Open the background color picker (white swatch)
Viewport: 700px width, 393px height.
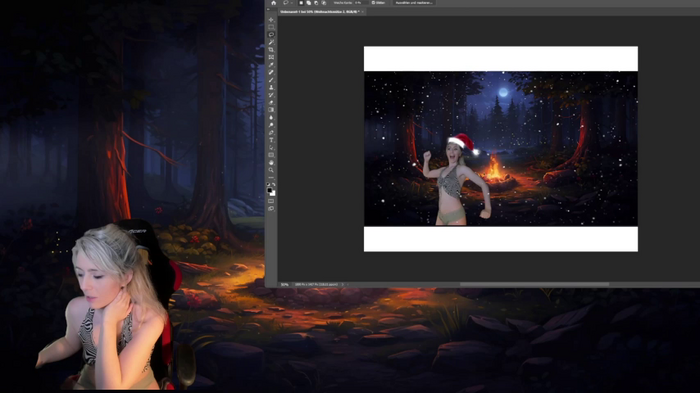pos(274,194)
